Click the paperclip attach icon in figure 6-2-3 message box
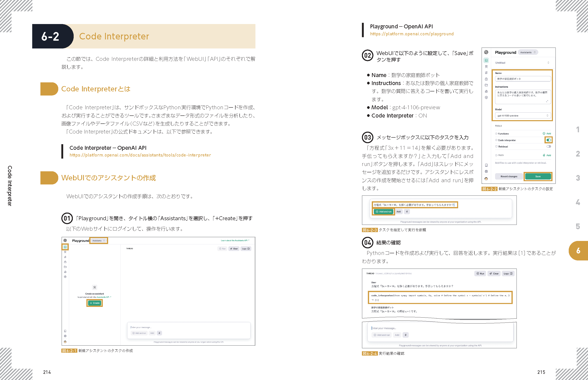The width and height of the screenshot is (588, 380). point(407,212)
